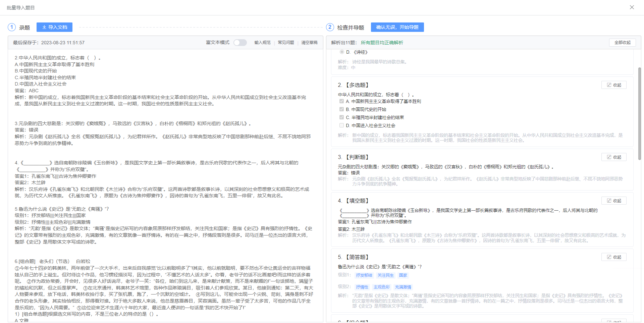Click 清空草稿 to clear the draft
This screenshot has height=323, width=644.
coord(309,43)
